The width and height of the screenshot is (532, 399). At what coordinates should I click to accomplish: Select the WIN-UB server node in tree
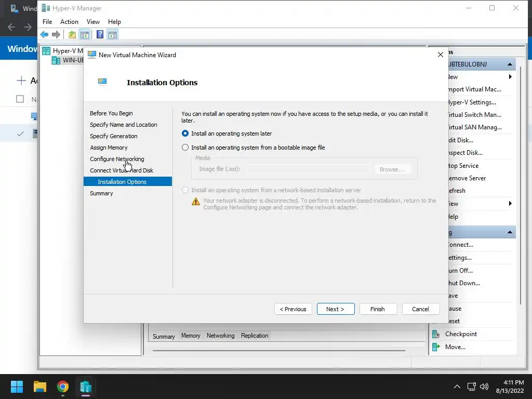coord(68,60)
